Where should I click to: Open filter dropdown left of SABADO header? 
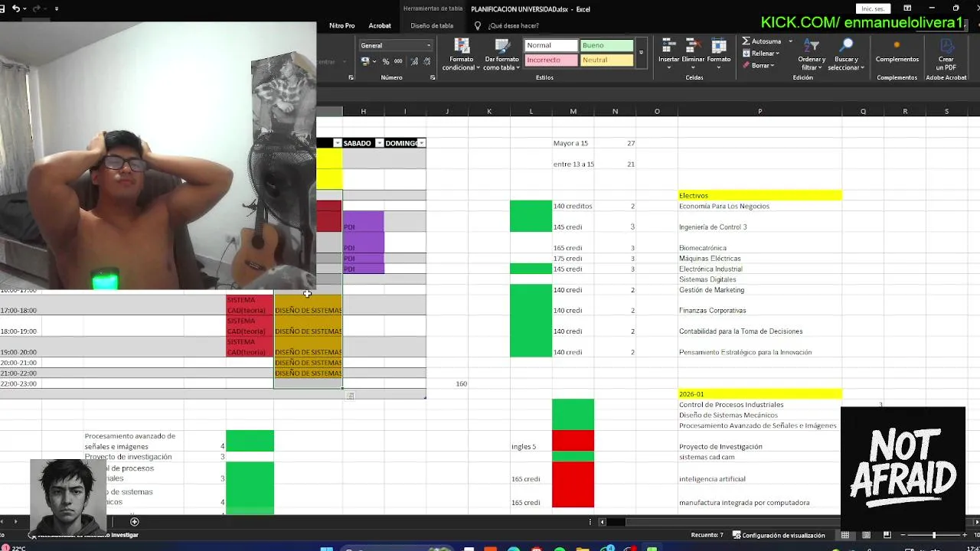(x=337, y=143)
